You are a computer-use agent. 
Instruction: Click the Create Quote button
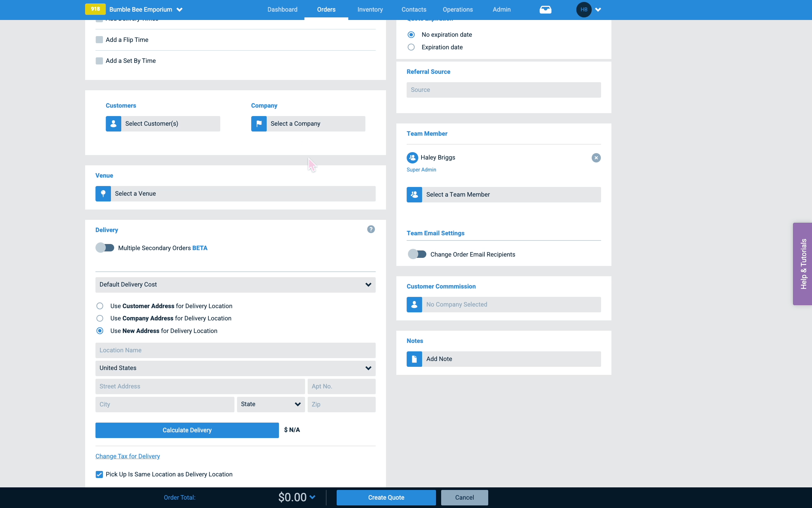[386, 498]
